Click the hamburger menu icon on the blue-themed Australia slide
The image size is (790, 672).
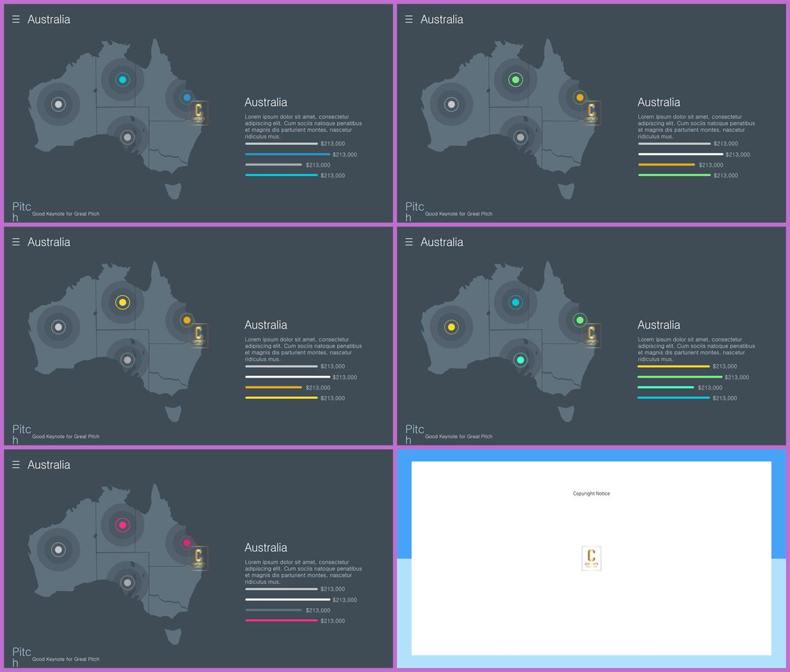click(16, 19)
